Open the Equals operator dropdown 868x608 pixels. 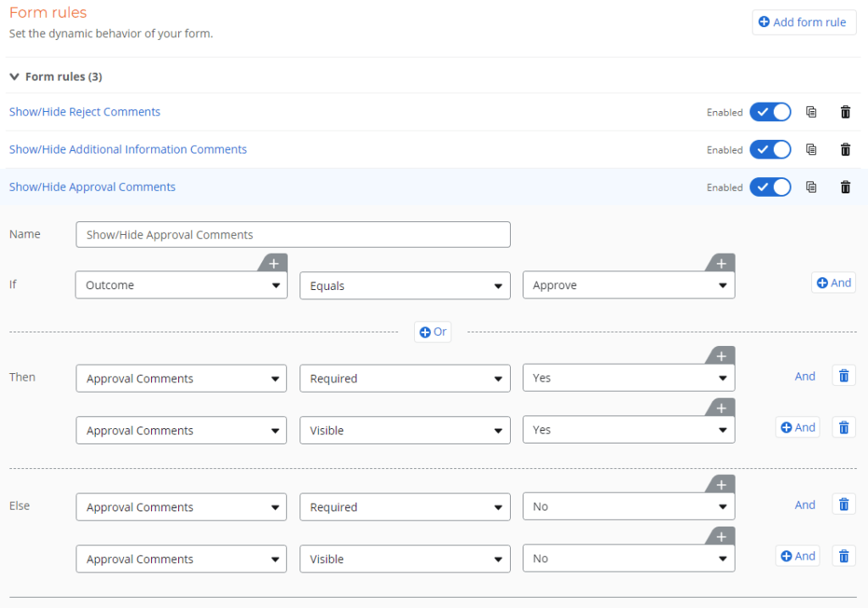[x=405, y=286]
